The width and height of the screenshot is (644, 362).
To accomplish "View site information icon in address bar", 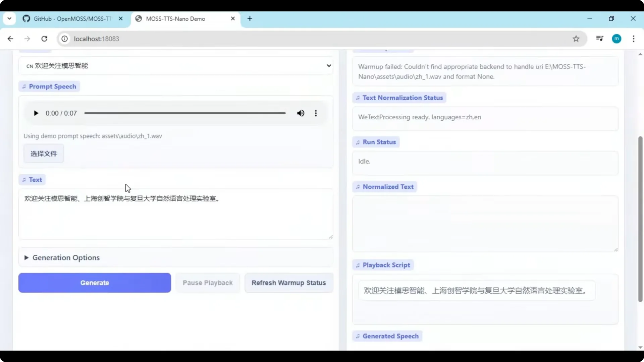I will 65,39.
